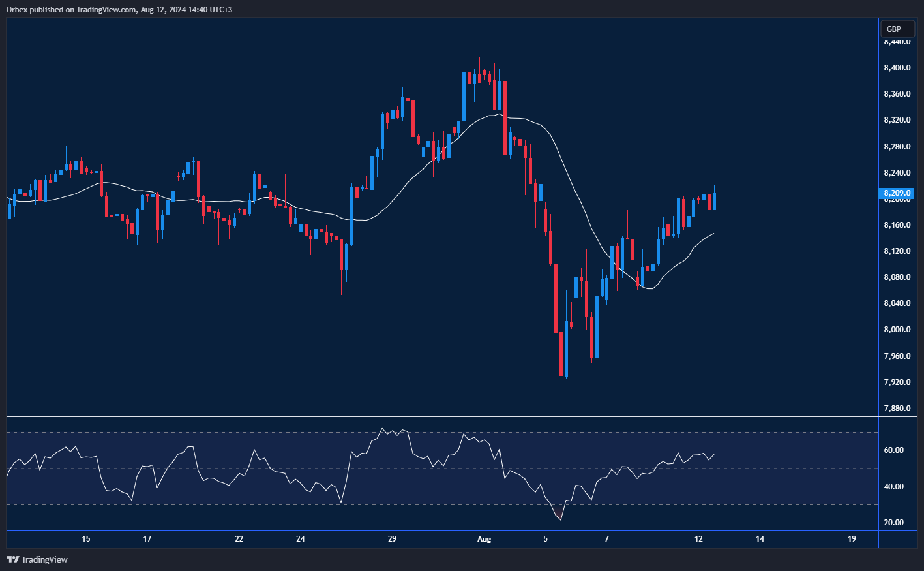The height and width of the screenshot is (571, 924).
Task: Click the Orbex published on TradingView.com header text
Action: pyautogui.click(x=119, y=9)
